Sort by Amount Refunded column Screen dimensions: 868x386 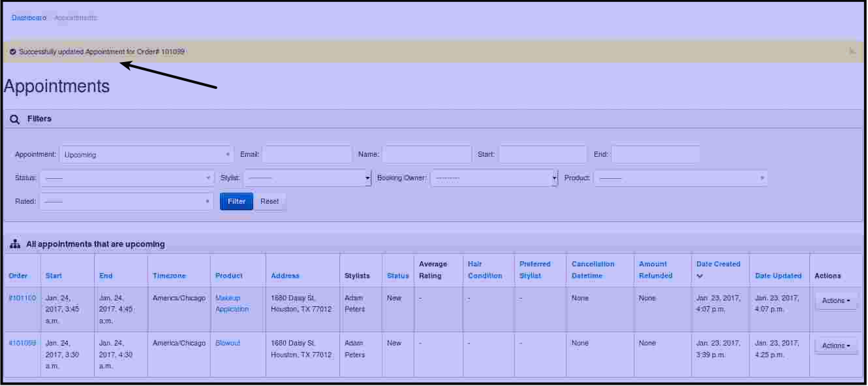(x=656, y=270)
